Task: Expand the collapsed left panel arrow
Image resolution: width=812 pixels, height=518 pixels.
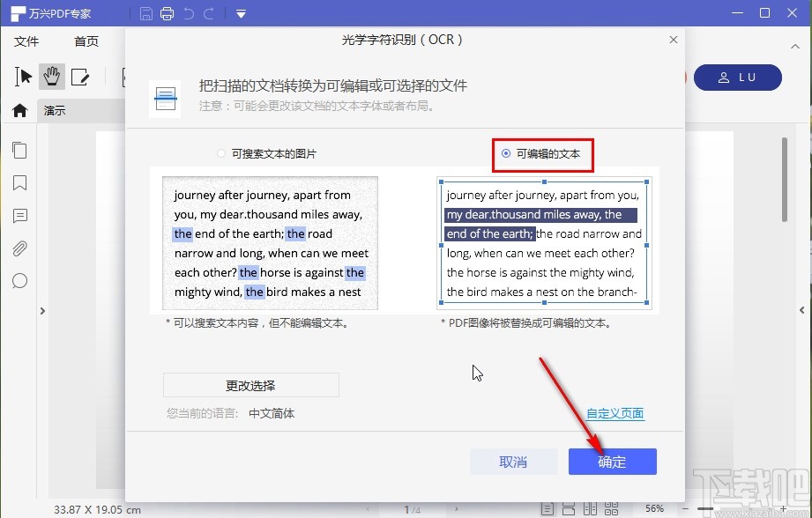Action: tap(41, 310)
